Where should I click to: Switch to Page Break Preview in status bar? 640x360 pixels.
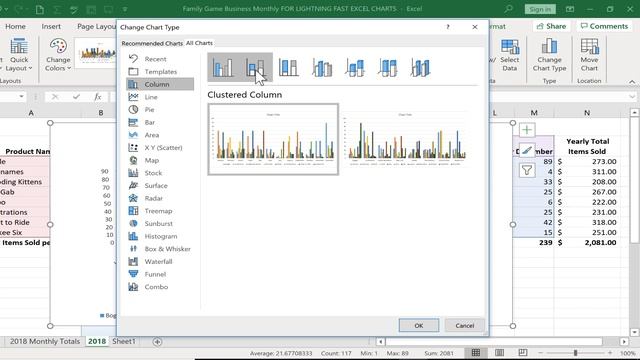(x=522, y=353)
